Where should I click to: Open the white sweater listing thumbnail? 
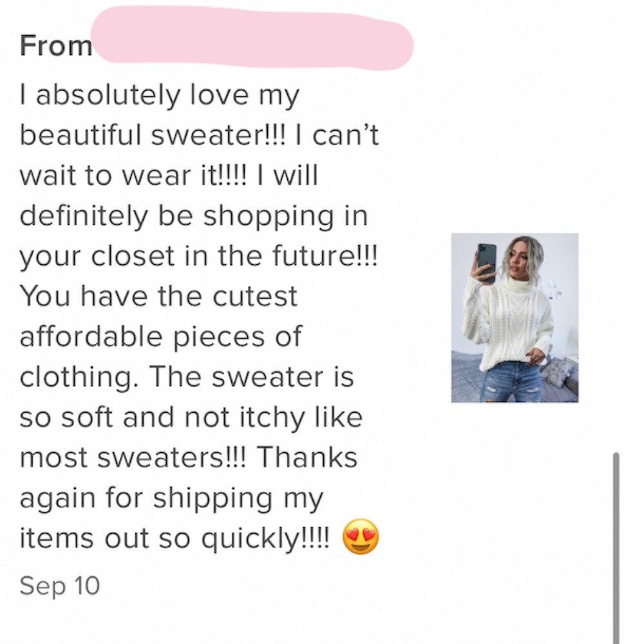(515, 317)
